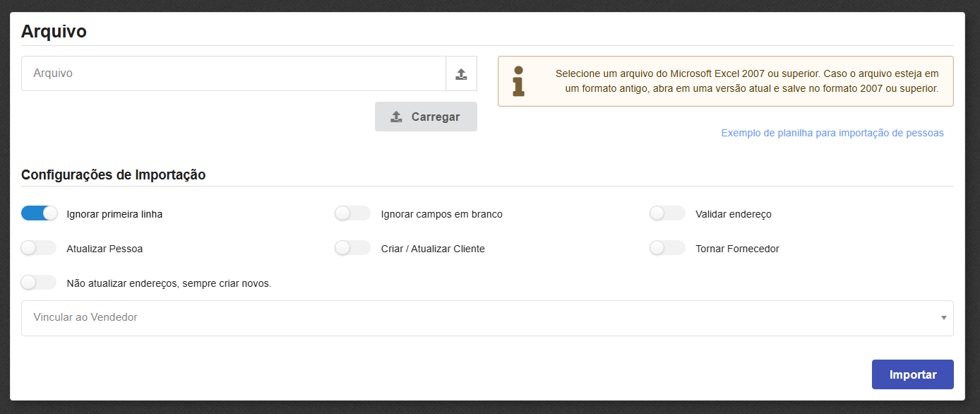The height and width of the screenshot is (414, 980).
Task: Click the Validar endereço label text
Action: point(733,214)
